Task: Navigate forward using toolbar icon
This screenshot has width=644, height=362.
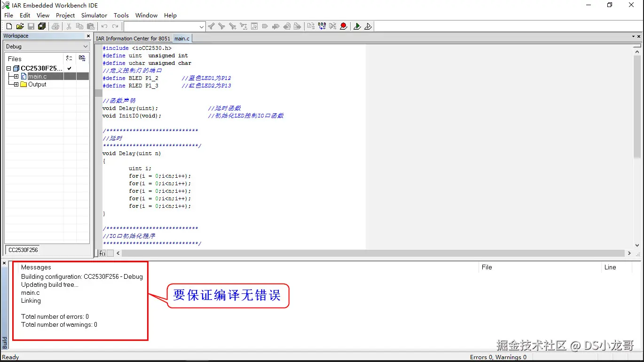Action: [298, 26]
